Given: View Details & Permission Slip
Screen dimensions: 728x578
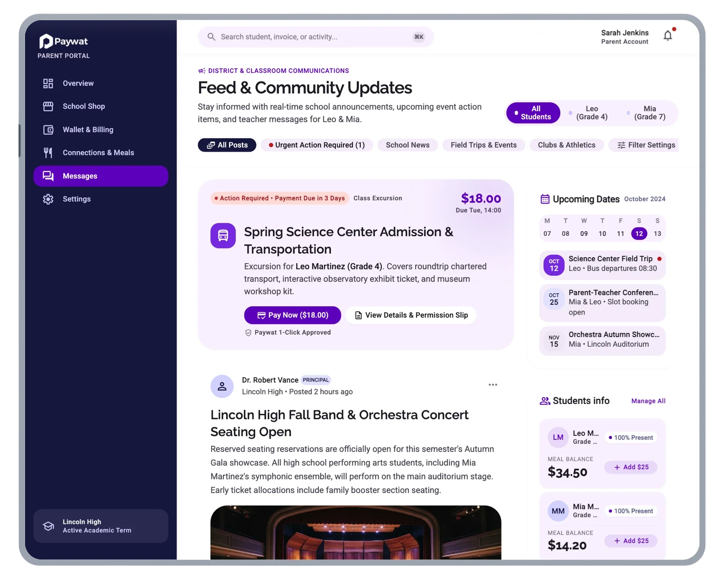Looking at the screenshot, I should [411, 315].
